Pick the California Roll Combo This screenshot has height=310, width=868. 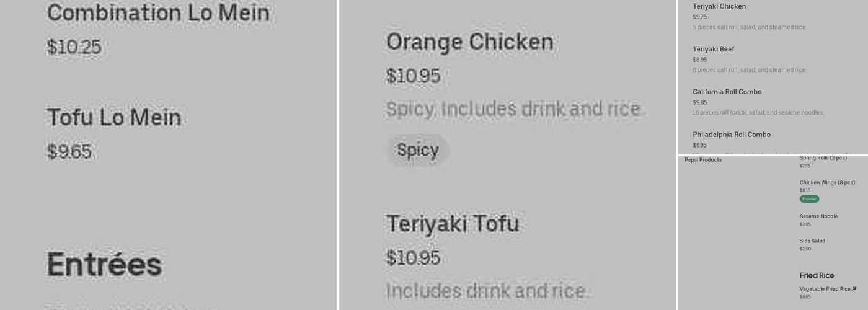[727, 92]
